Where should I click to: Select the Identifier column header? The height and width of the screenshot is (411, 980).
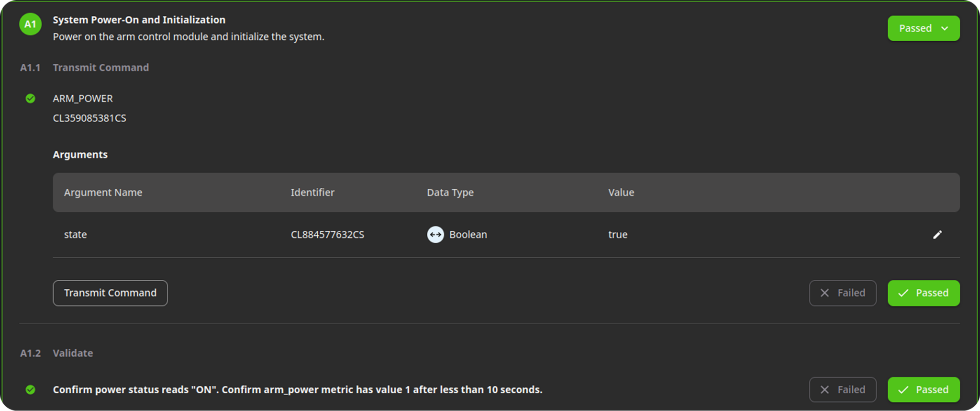312,193
